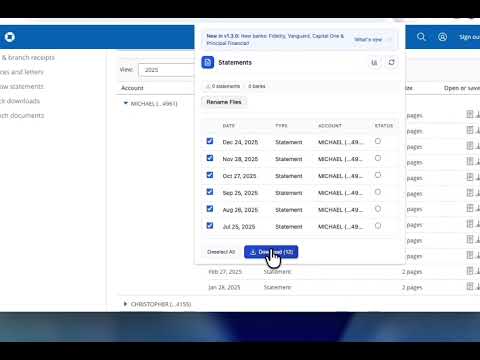The height and width of the screenshot is (360, 480).
Task: Click the status circle for Sep statement
Action: coord(378,192)
